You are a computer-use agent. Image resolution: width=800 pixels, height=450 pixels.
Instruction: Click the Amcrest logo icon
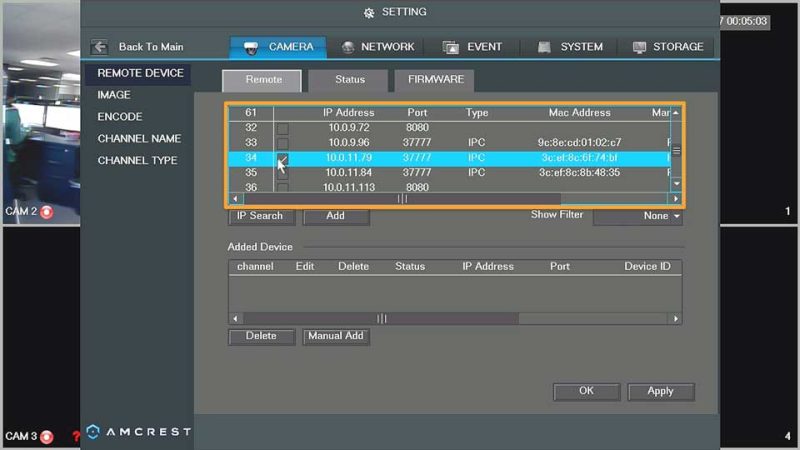coord(93,431)
